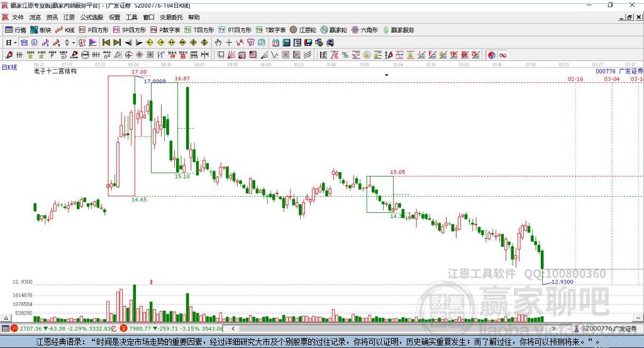The image size is (644, 348).
Task: Click the black right arrow icon
Action: [x=139, y=43]
